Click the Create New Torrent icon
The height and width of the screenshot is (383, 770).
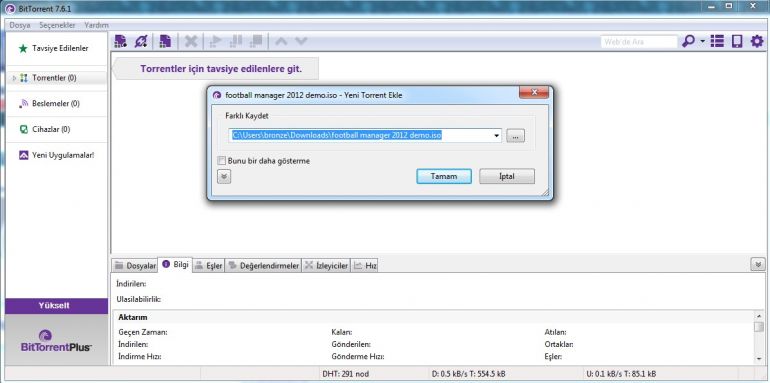165,41
